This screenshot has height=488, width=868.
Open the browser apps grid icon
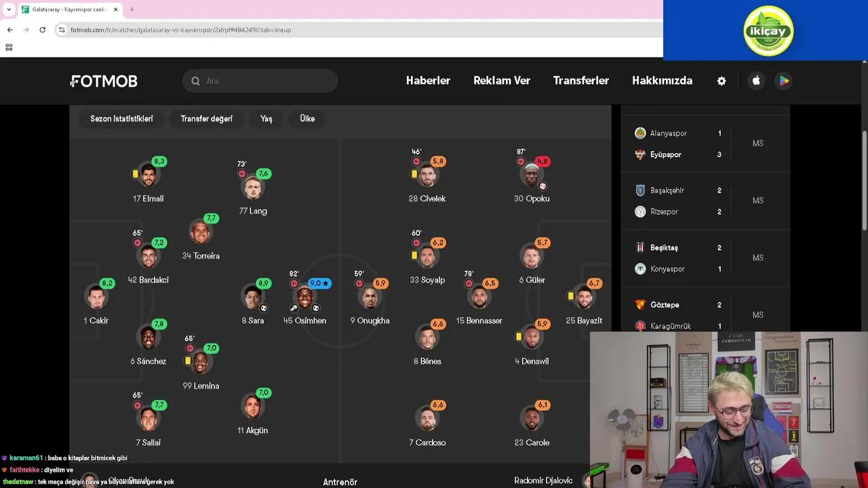click(9, 47)
